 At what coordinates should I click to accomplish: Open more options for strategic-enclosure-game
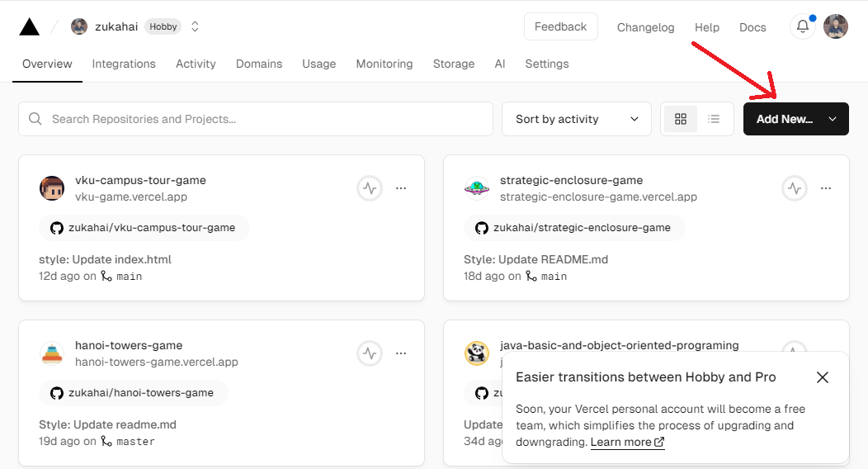(x=826, y=188)
